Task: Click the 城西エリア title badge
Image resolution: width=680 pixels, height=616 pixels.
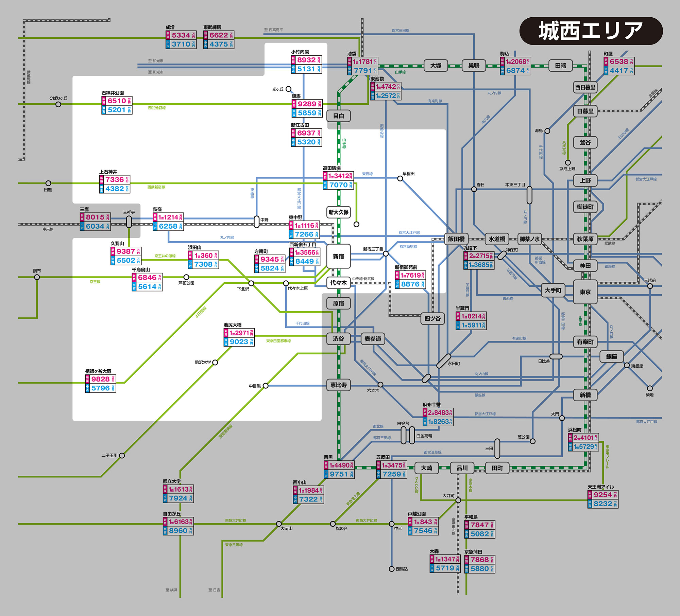Action: [591, 31]
